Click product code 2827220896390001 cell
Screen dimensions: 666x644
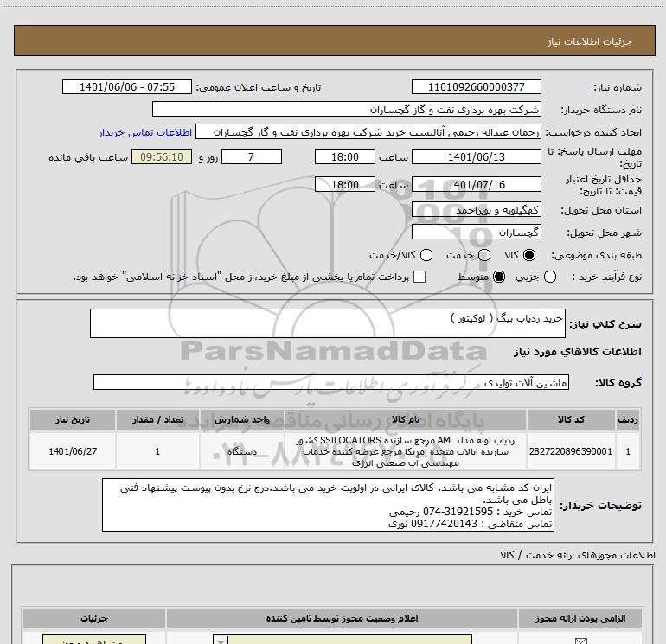point(571,451)
